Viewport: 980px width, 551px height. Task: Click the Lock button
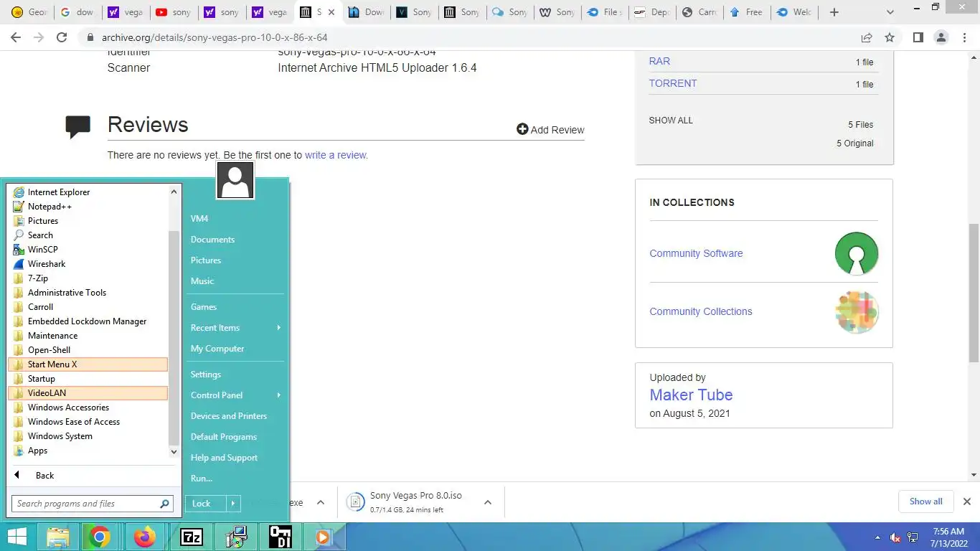pyautogui.click(x=206, y=504)
